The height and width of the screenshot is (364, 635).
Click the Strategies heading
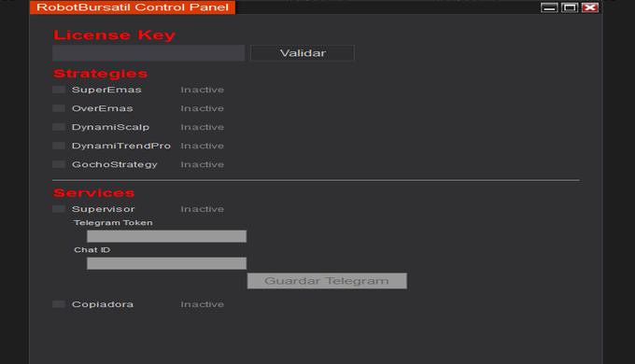pos(100,74)
